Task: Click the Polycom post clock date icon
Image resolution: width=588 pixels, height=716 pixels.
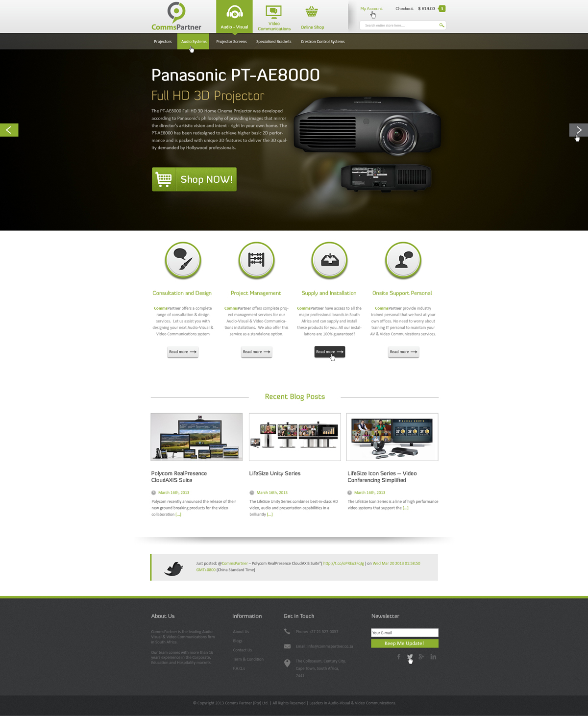Action: click(153, 493)
